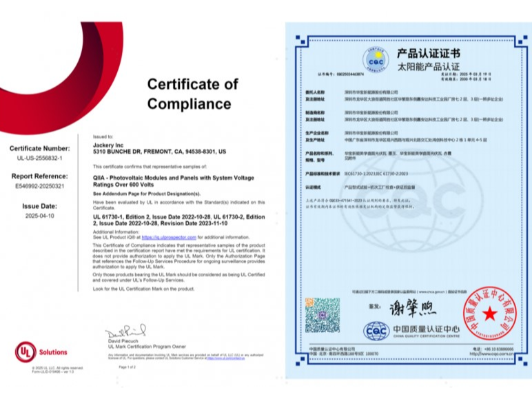
Task: Click the 'Page 1 of 2' indicator
Action: coord(127,367)
